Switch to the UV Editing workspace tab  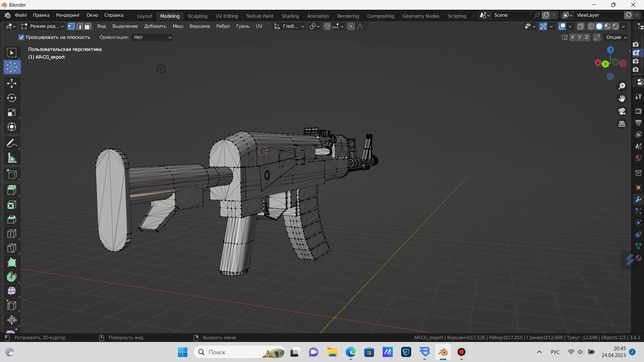point(226,16)
